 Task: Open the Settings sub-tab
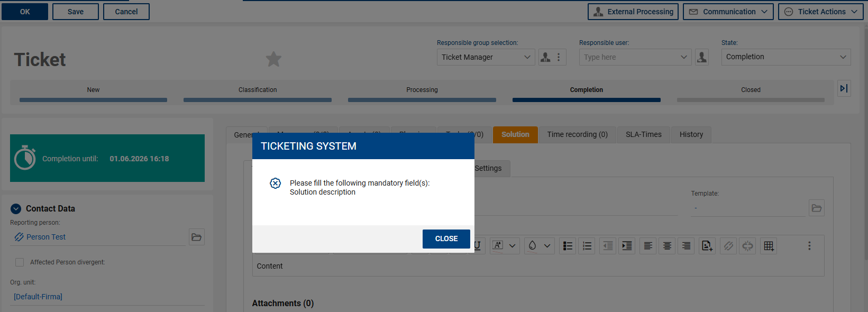pos(488,168)
